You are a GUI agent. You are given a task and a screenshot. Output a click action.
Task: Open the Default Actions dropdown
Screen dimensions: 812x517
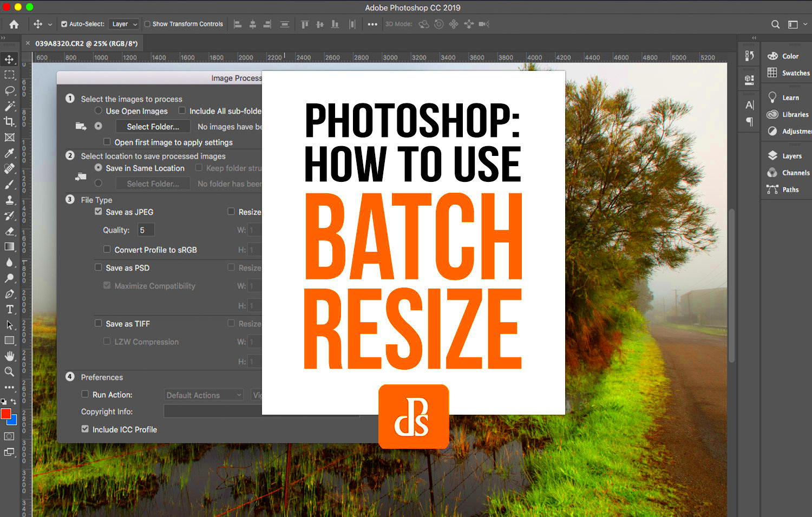(x=204, y=395)
